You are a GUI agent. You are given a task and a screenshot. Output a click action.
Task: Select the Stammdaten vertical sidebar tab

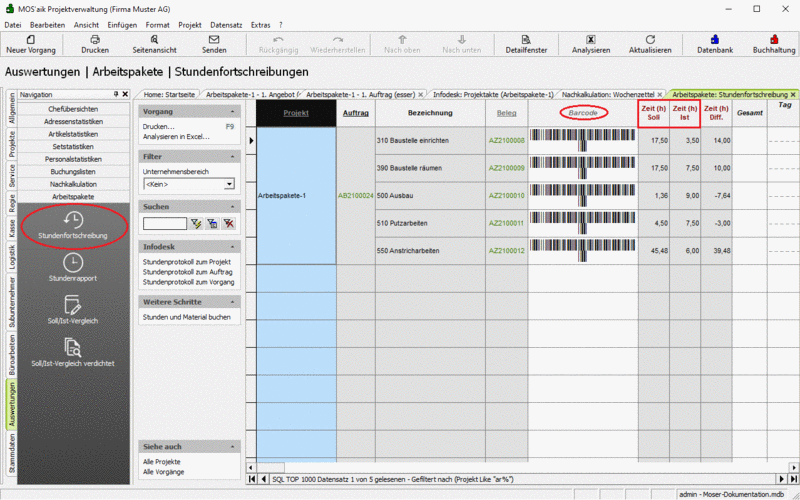click(12, 454)
